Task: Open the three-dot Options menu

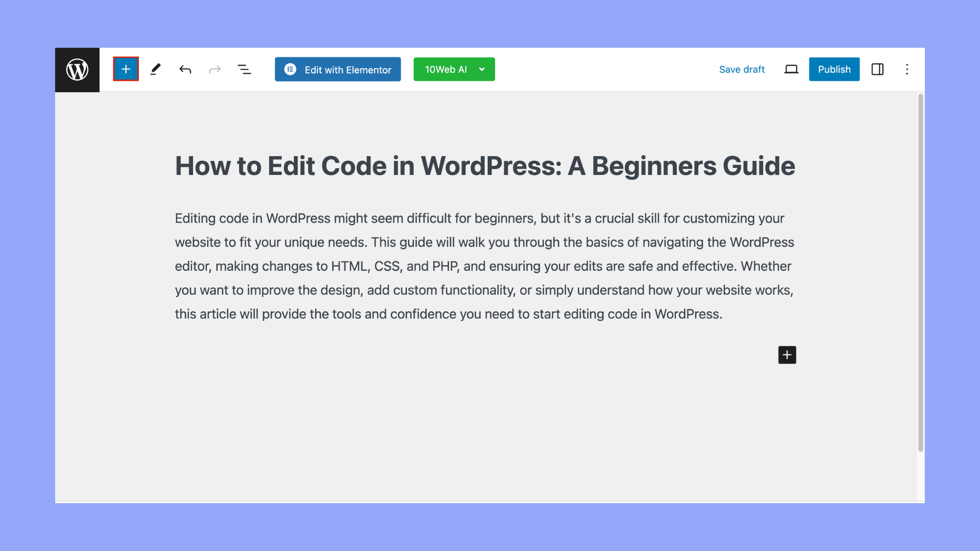Action: [907, 69]
